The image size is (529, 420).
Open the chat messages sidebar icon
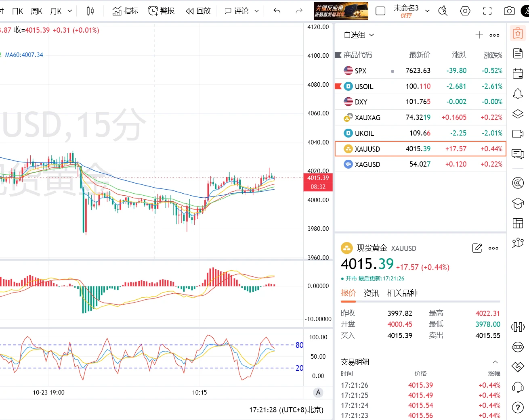[518, 154]
